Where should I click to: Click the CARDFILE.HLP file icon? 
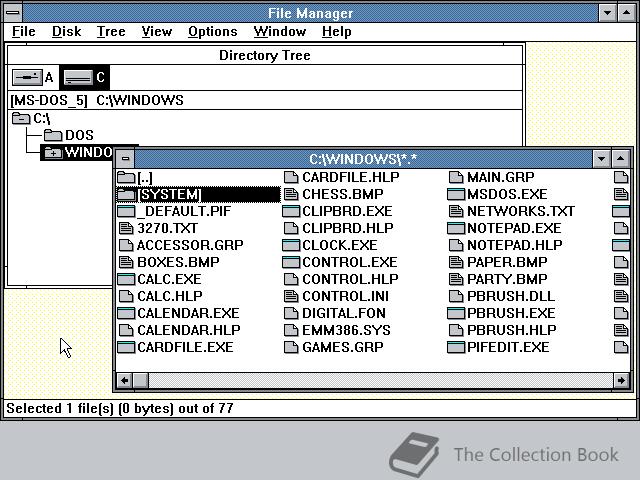[291, 177]
